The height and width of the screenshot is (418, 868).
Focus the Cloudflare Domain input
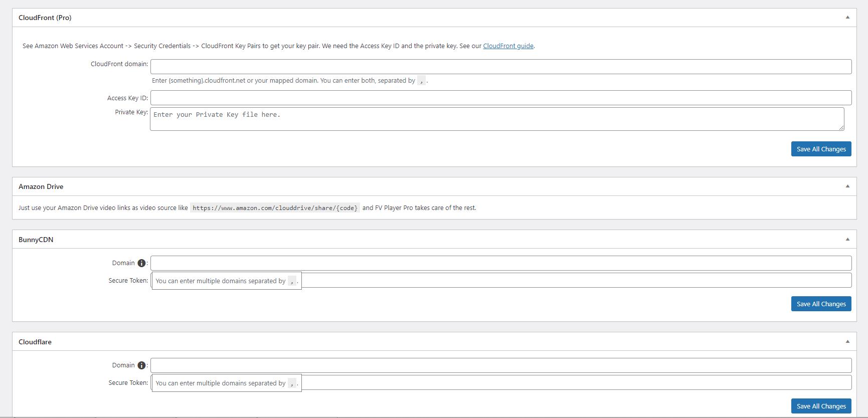tap(501, 365)
